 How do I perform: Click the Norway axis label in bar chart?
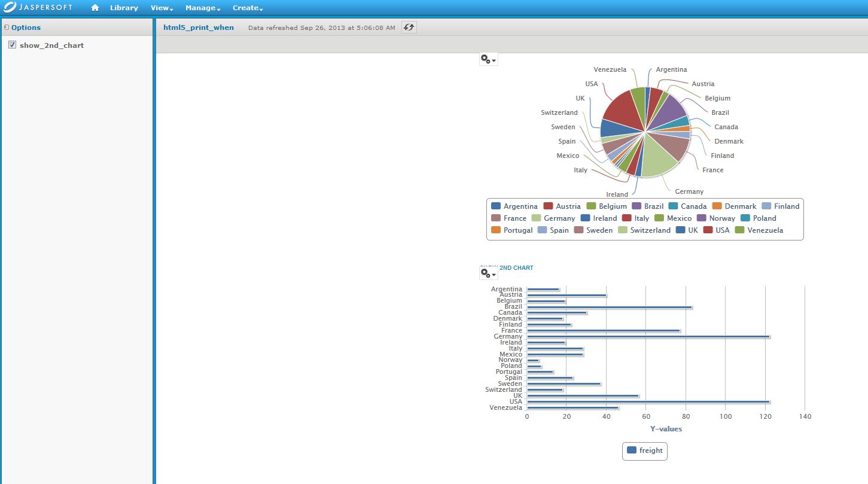click(x=510, y=360)
